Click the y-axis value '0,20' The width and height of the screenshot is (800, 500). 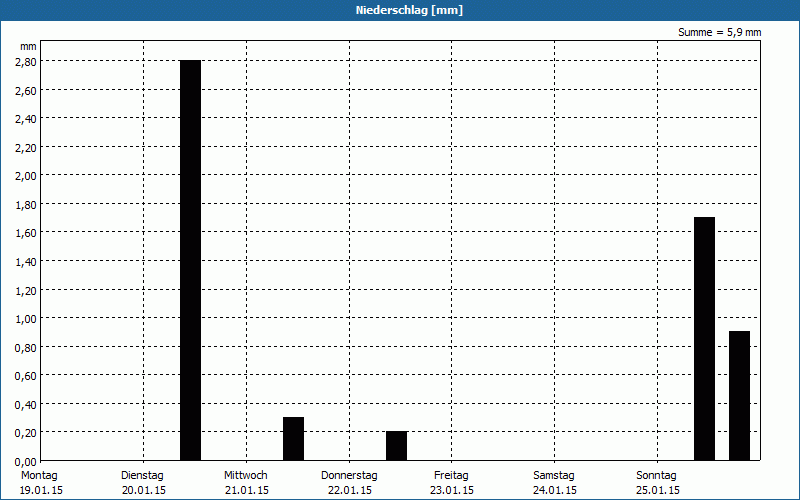point(28,434)
